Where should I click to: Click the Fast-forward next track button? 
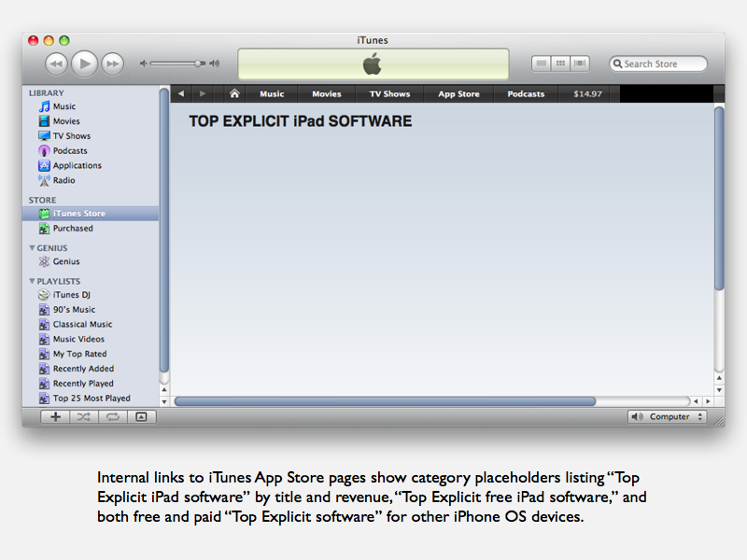click(112, 63)
